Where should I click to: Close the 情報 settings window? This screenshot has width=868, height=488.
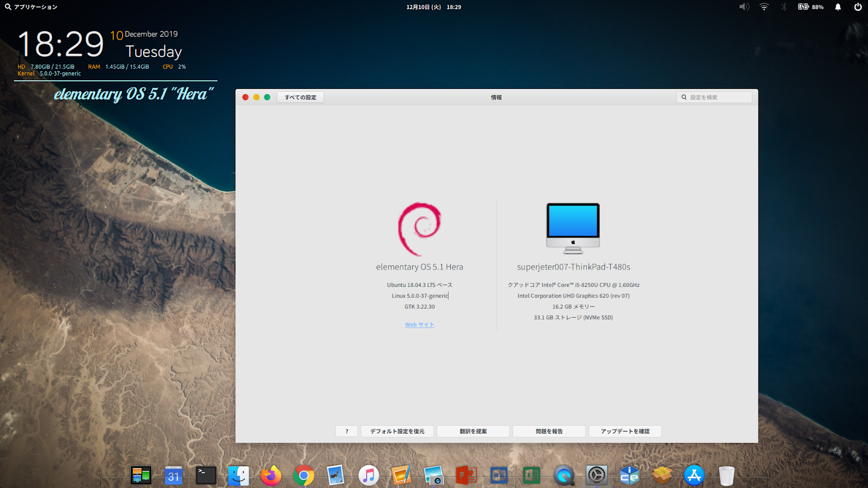[245, 97]
